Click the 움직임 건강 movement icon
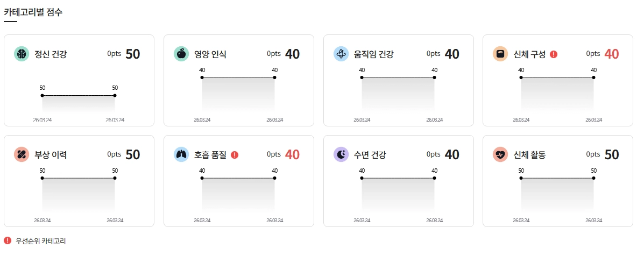This screenshot has height=255, width=644. click(341, 54)
